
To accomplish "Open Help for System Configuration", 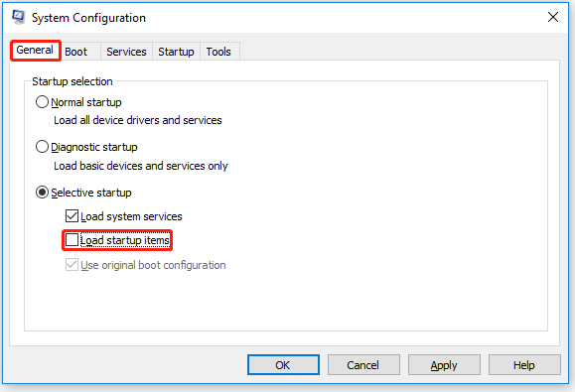I will coord(524,365).
